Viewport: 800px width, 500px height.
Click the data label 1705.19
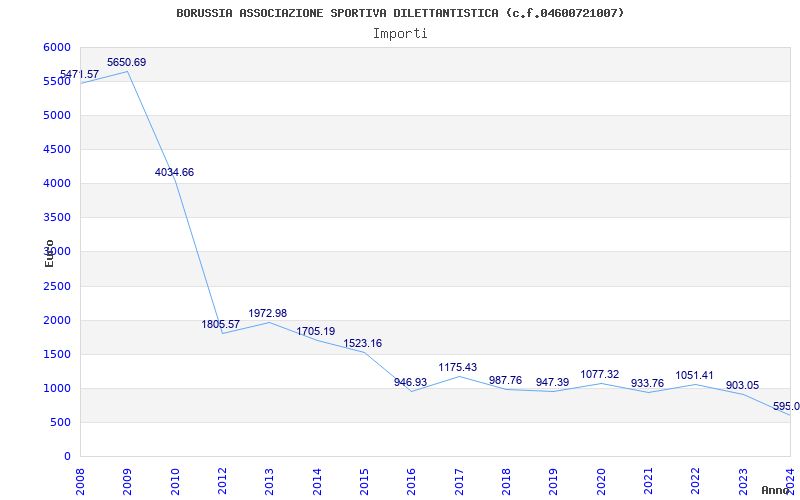pos(316,332)
